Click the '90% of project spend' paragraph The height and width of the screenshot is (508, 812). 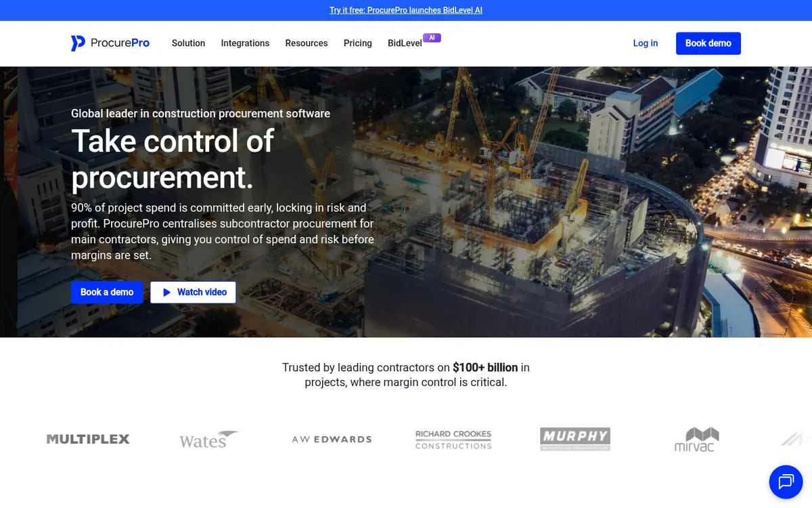(223, 232)
